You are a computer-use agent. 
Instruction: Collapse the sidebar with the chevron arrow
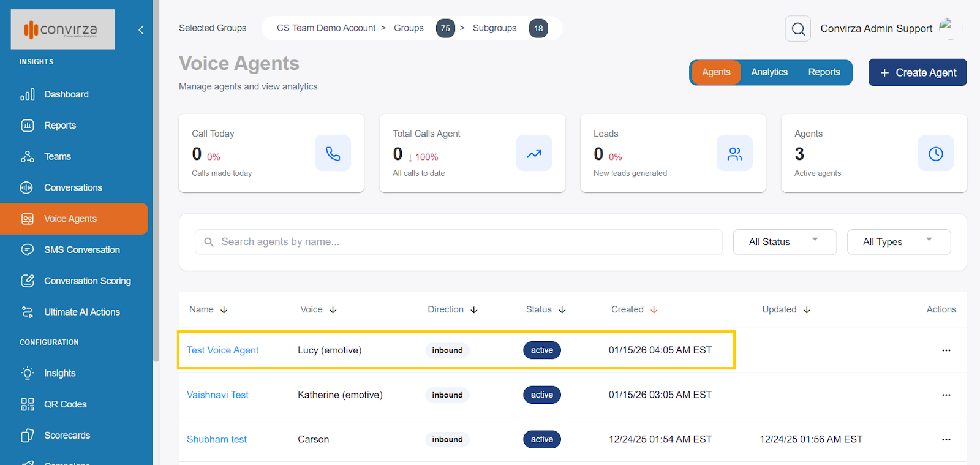[141, 30]
